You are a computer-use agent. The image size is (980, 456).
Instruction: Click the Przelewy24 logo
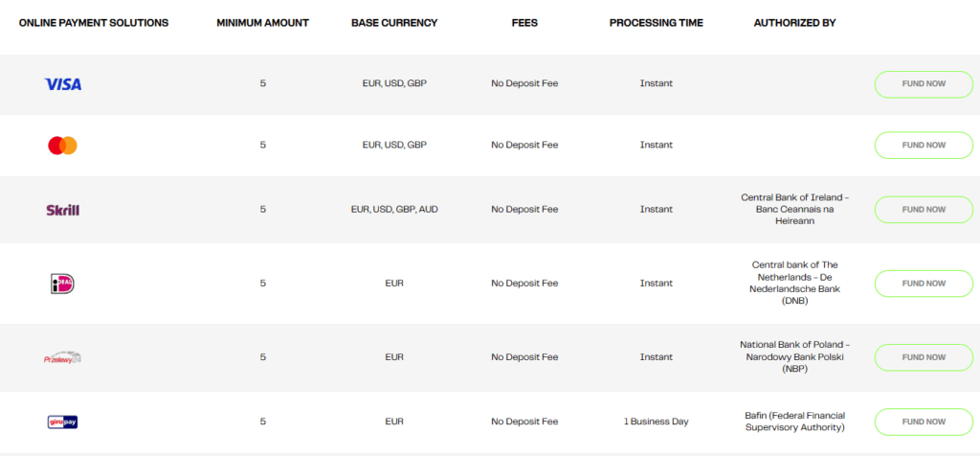[x=62, y=357]
